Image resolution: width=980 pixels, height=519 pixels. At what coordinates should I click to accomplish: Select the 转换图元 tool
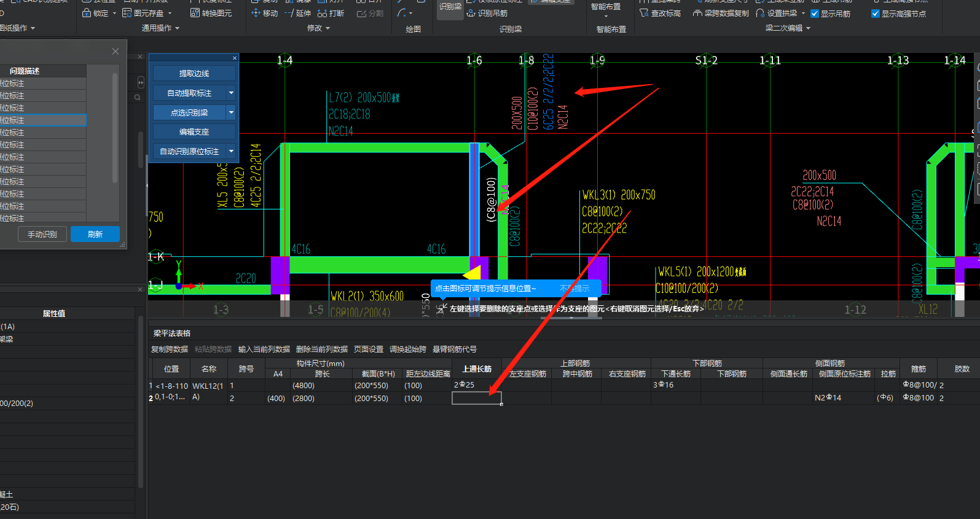[211, 13]
